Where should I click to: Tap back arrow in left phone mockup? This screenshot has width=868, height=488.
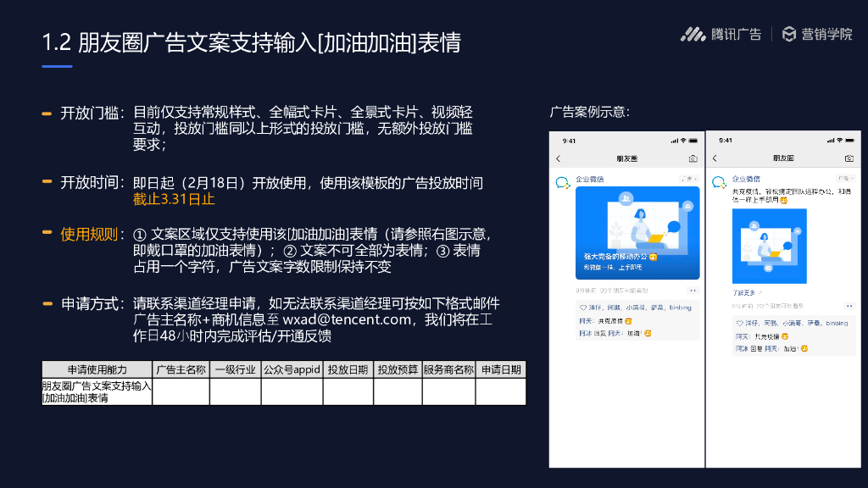tap(558, 158)
